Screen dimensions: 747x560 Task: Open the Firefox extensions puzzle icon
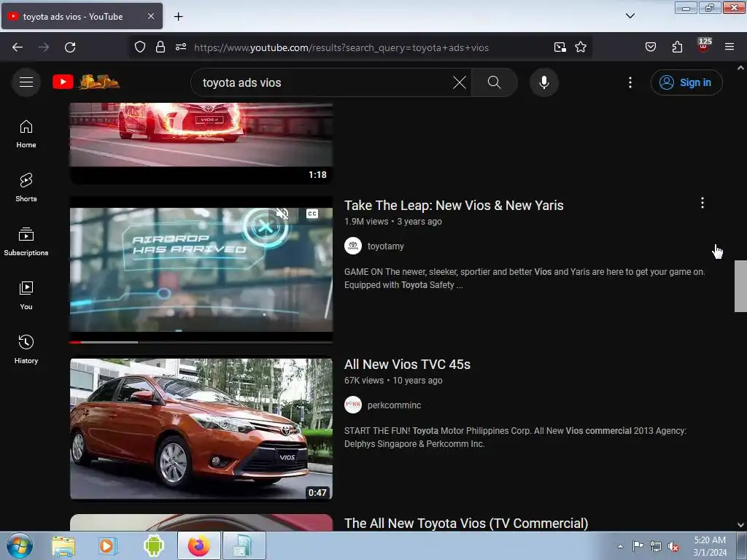pyautogui.click(x=677, y=47)
